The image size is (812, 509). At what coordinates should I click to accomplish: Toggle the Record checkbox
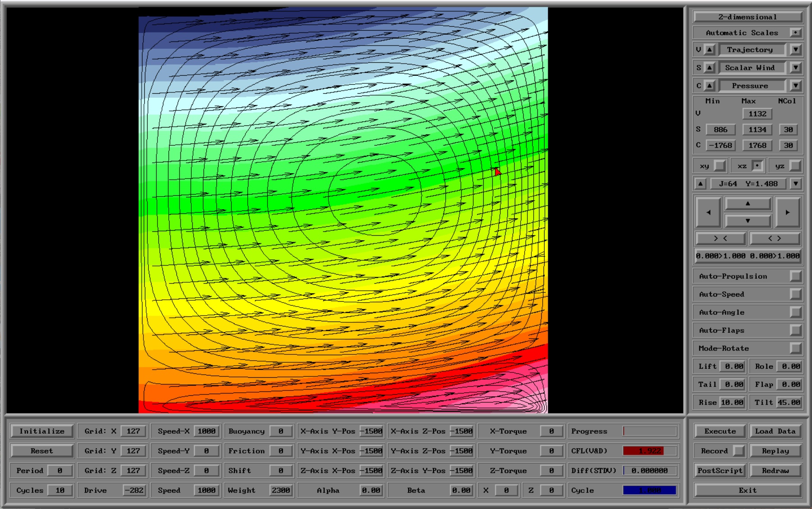coord(738,451)
